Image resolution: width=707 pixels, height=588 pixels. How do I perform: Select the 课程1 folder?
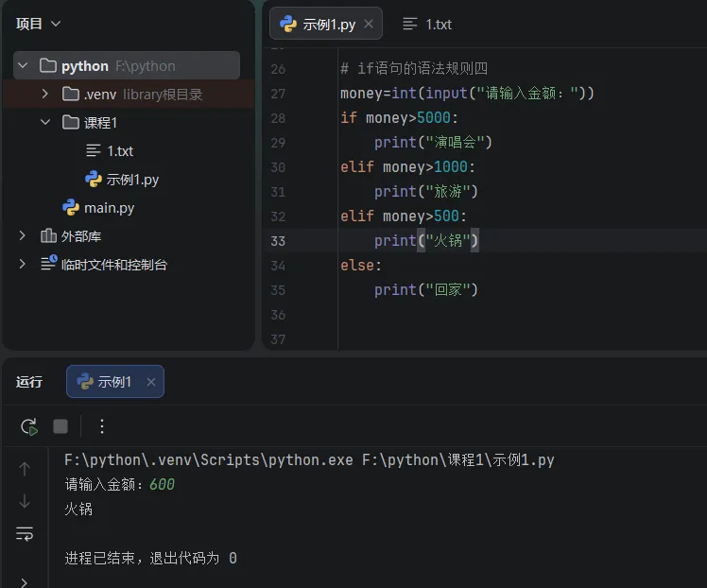pos(89,122)
